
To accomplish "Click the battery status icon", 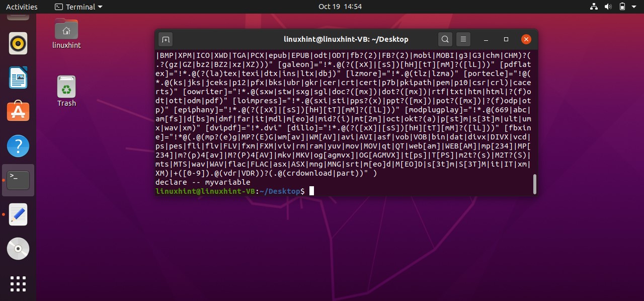I will click(x=622, y=7).
